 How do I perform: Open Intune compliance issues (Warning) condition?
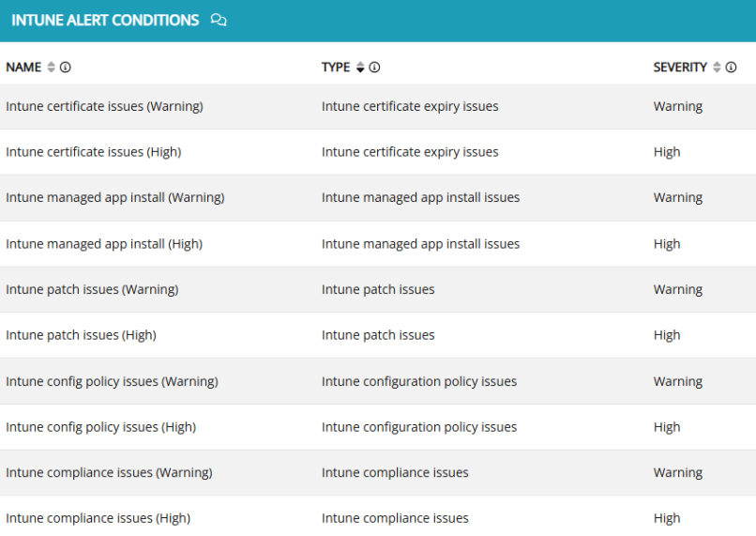click(109, 473)
